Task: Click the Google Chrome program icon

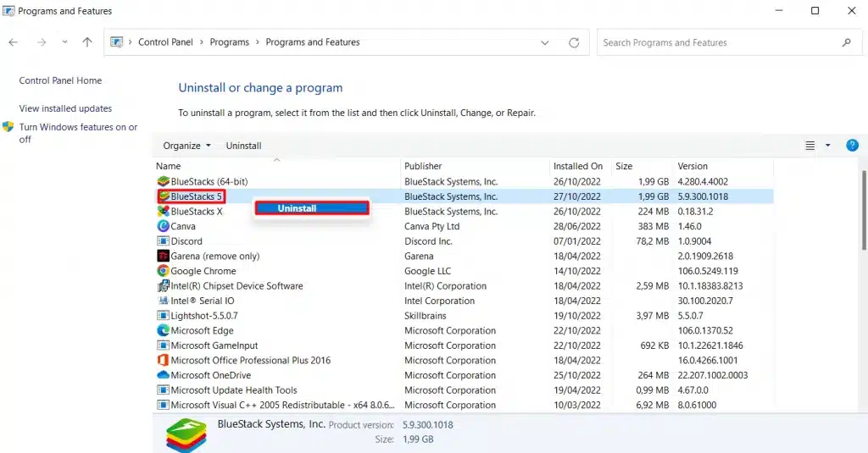Action: point(163,271)
